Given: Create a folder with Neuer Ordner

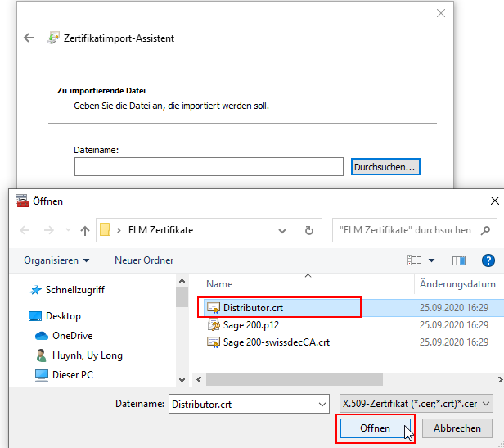Looking at the screenshot, I should click(x=144, y=260).
